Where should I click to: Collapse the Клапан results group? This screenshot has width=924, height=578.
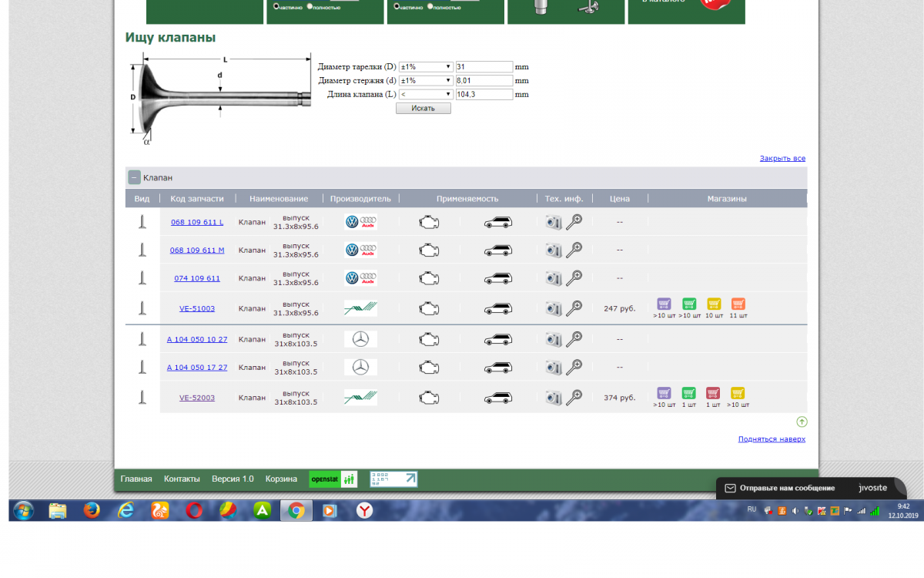[x=134, y=177]
